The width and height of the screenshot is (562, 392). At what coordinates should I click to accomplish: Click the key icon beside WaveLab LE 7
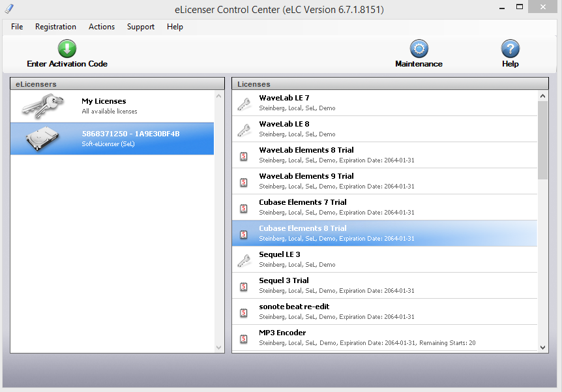244,104
